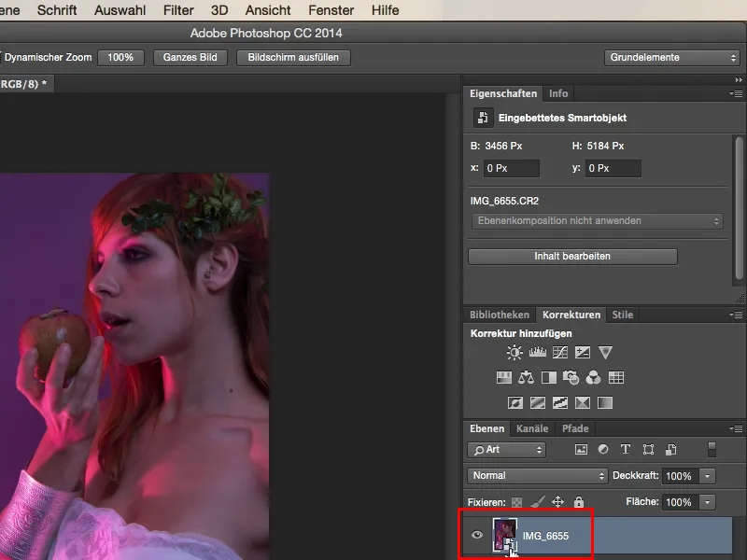The height and width of the screenshot is (560, 747).
Task: Click the Ganzes Bild button
Action: (190, 58)
